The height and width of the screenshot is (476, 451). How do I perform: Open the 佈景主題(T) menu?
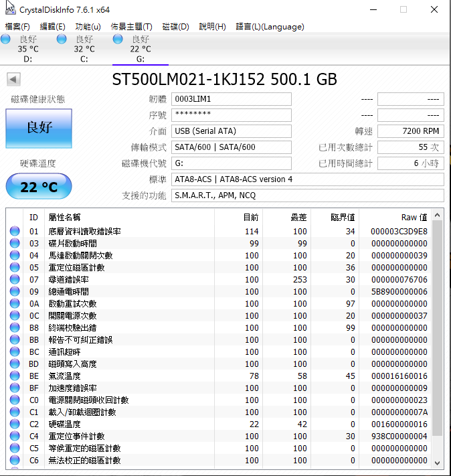131,27
